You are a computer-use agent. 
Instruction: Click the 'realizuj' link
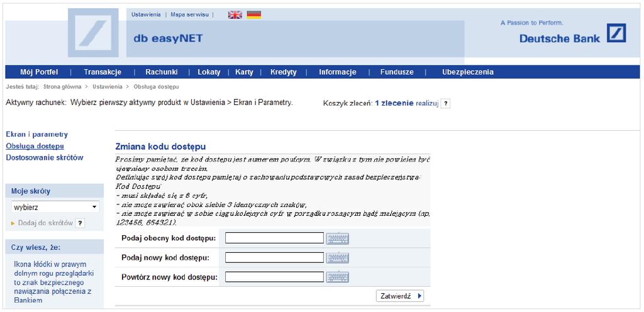point(427,103)
